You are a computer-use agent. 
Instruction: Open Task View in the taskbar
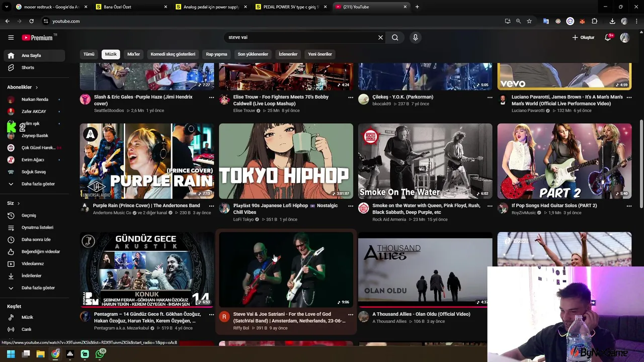coord(26,354)
